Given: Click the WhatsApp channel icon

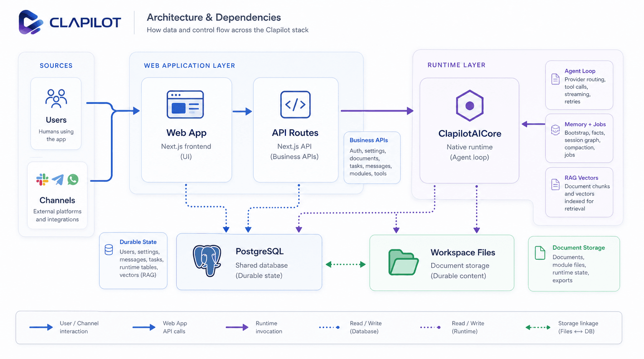Looking at the screenshot, I should (x=73, y=179).
